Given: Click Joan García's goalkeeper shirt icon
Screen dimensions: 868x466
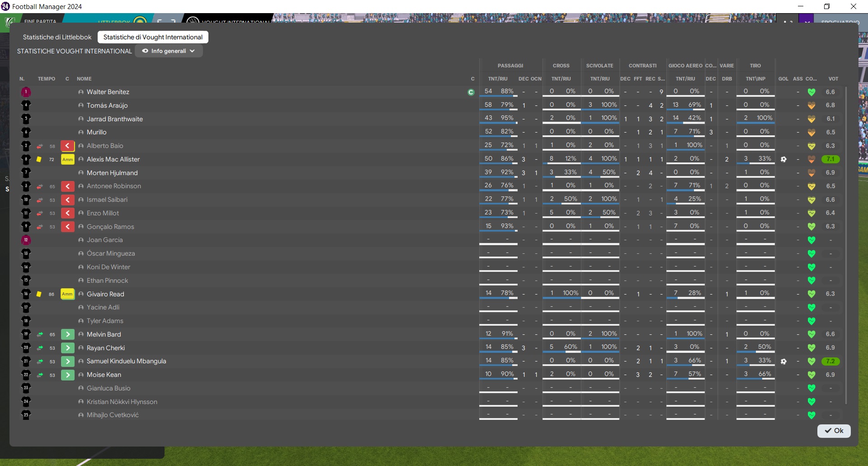Looking at the screenshot, I should pos(26,240).
